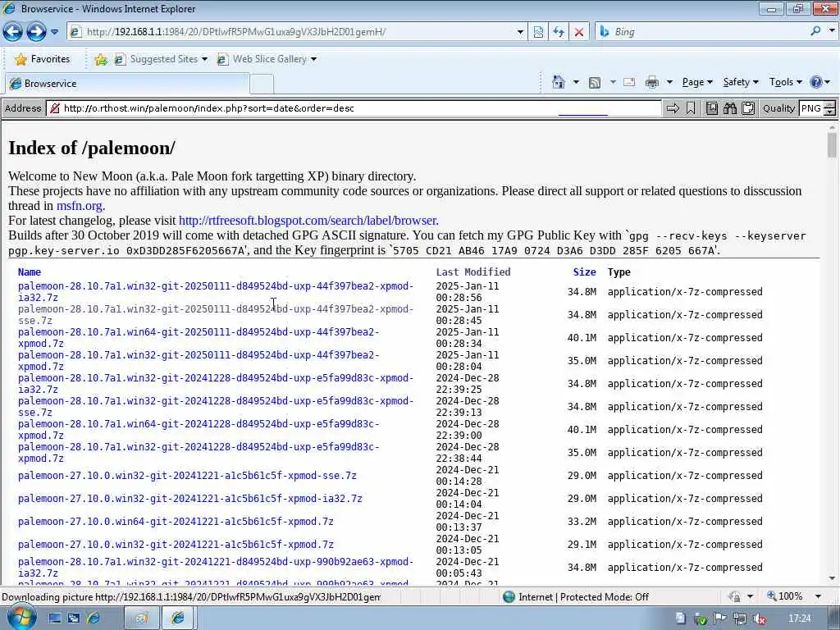Click the Read Mail envelope icon
Viewport: 840px width, 630px height.
click(629, 82)
